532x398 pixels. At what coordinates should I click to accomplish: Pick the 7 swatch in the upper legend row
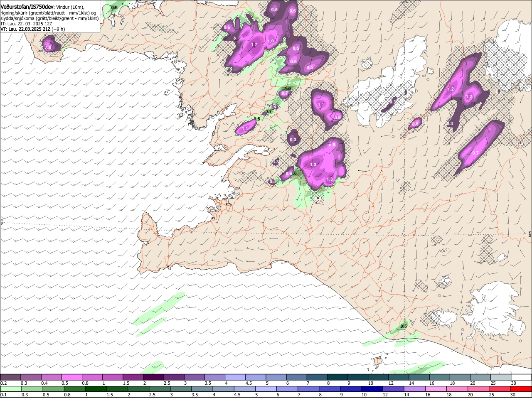(316, 377)
